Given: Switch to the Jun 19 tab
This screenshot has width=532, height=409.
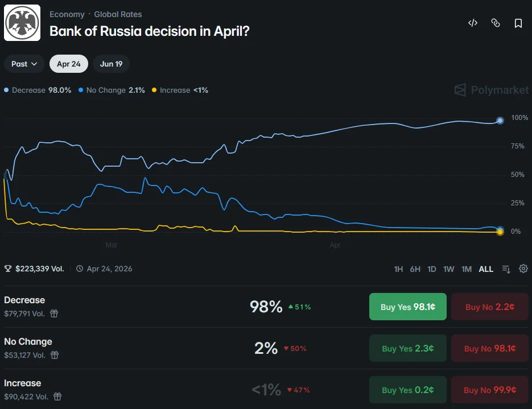Looking at the screenshot, I should pos(111,64).
